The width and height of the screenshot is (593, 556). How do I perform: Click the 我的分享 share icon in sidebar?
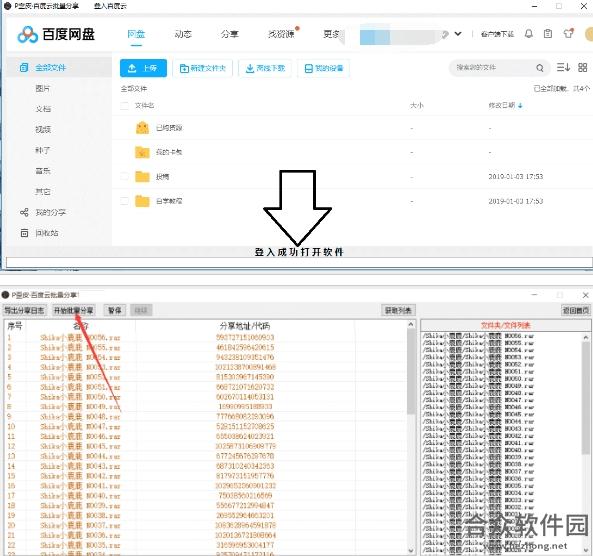[24, 212]
